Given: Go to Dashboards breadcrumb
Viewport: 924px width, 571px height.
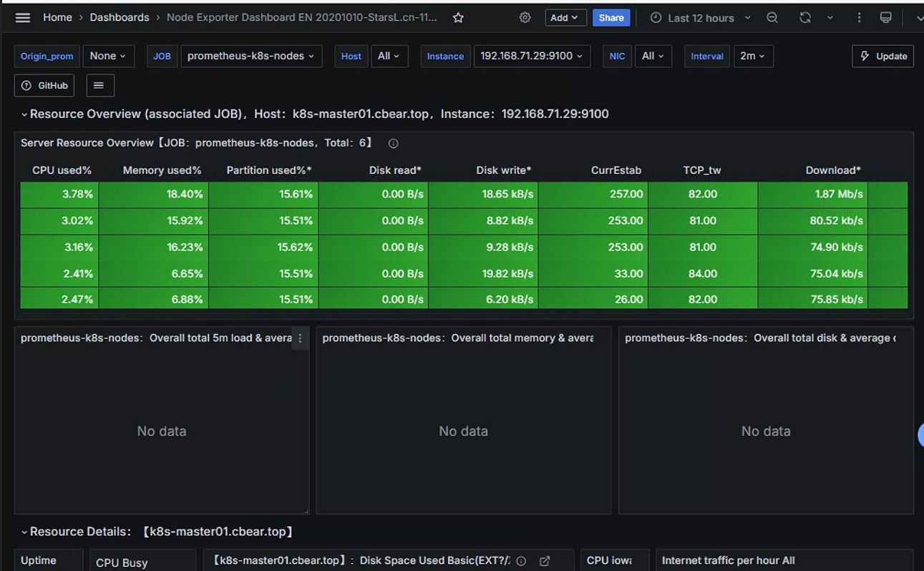Looking at the screenshot, I should pyautogui.click(x=120, y=17).
